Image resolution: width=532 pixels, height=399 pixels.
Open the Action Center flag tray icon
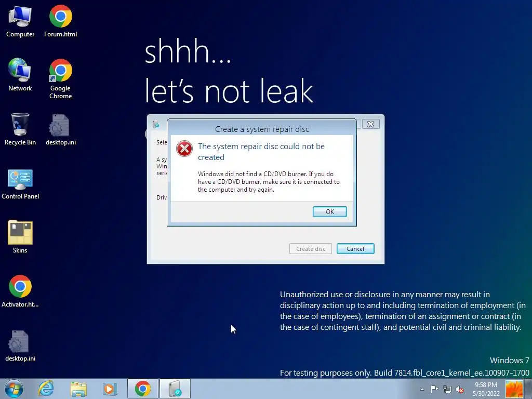tap(434, 389)
